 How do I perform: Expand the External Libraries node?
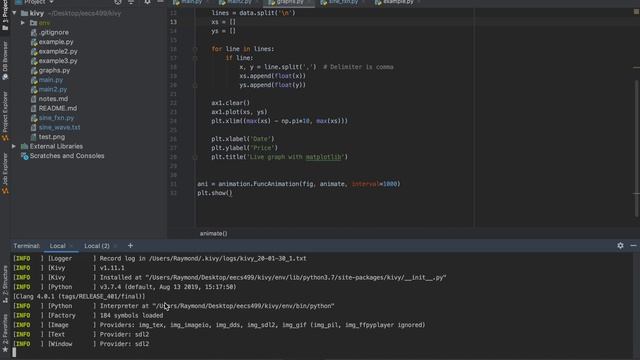click(x=14, y=146)
